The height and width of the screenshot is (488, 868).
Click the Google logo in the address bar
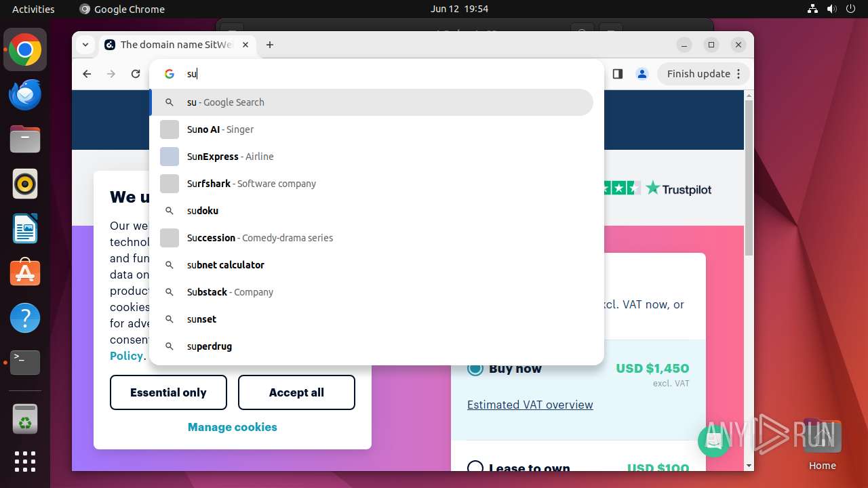[170, 74]
